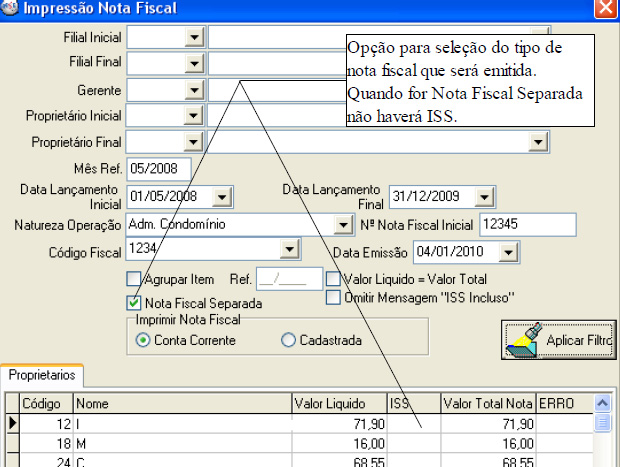The width and height of the screenshot is (620, 467).
Task: Tick Valor Liquido = Valor Total checkbox
Action: click(x=333, y=278)
